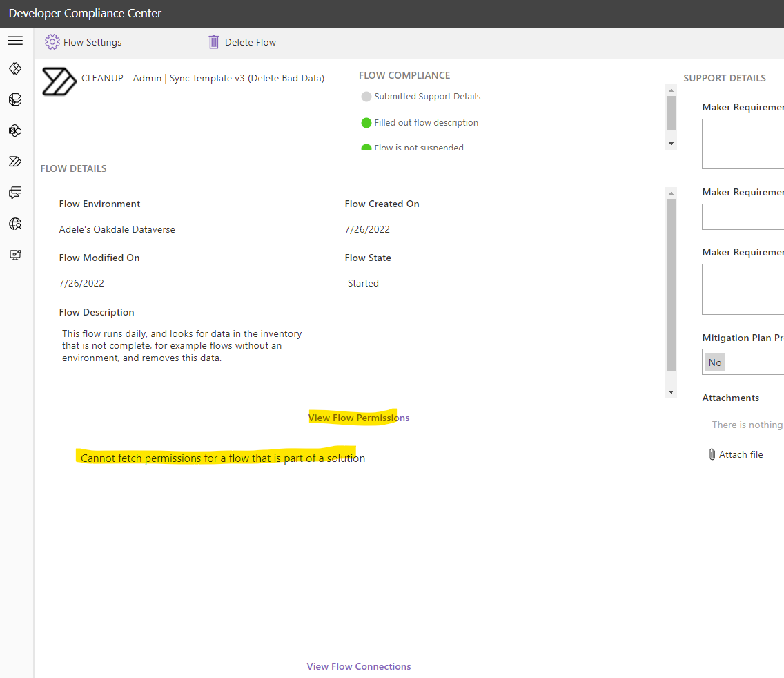Select the globe user icon in the sidebar
The image size is (784, 678).
coord(15,224)
